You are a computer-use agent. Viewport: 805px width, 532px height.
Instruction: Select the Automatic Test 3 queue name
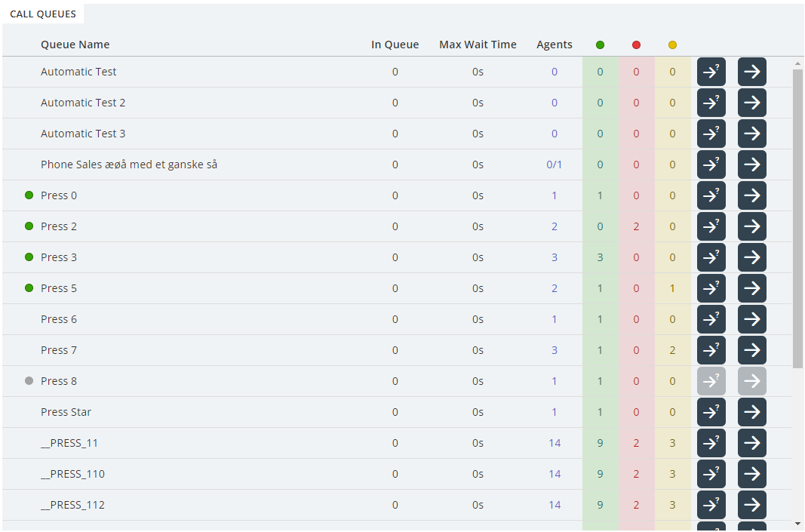[83, 134]
